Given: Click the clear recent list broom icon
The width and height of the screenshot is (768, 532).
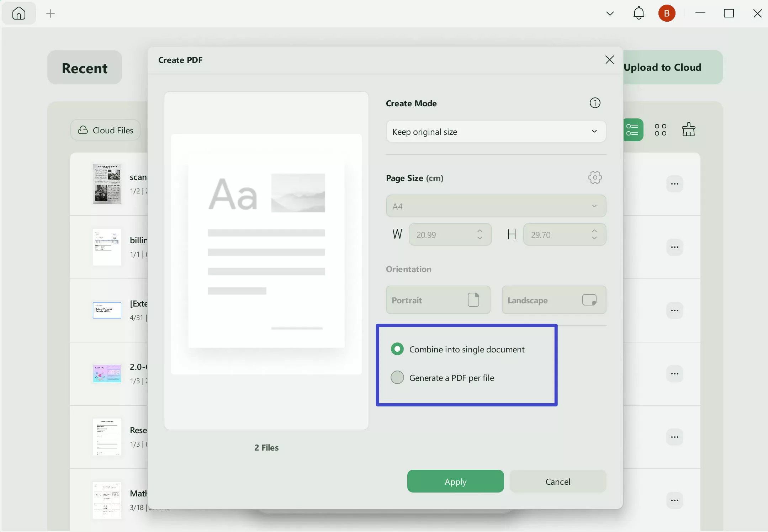Looking at the screenshot, I should coord(688,130).
